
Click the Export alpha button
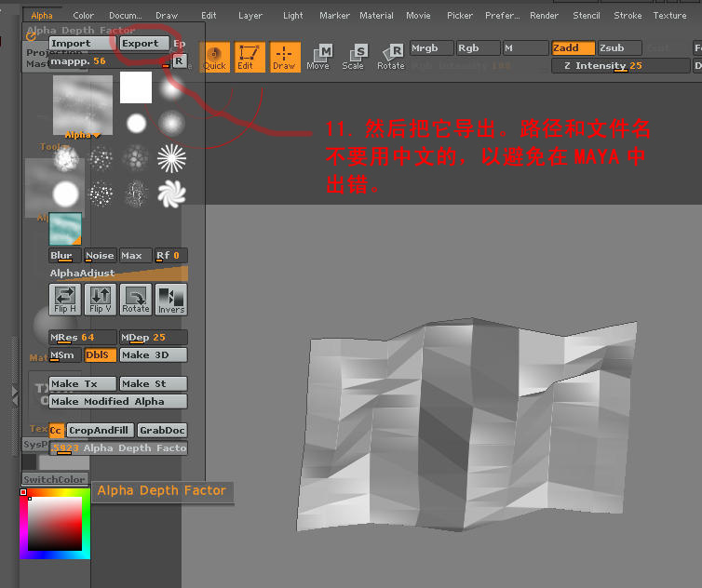click(144, 44)
